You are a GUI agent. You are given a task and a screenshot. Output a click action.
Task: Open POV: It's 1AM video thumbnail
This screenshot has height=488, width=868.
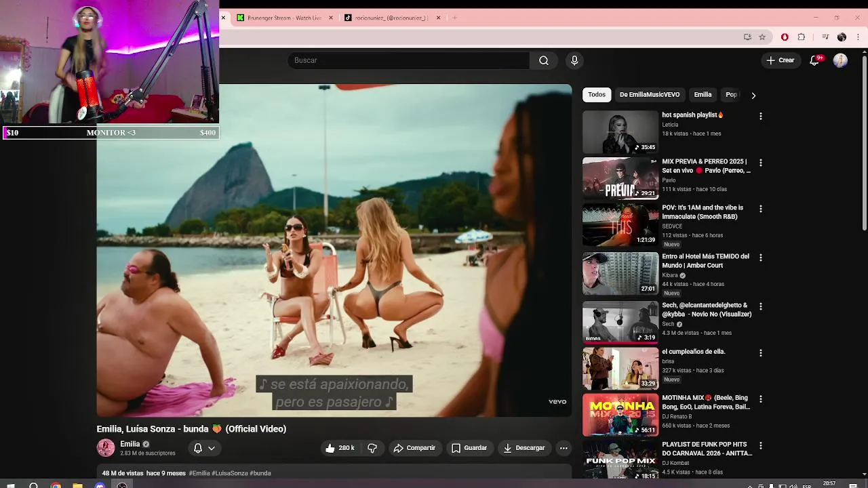pos(620,224)
